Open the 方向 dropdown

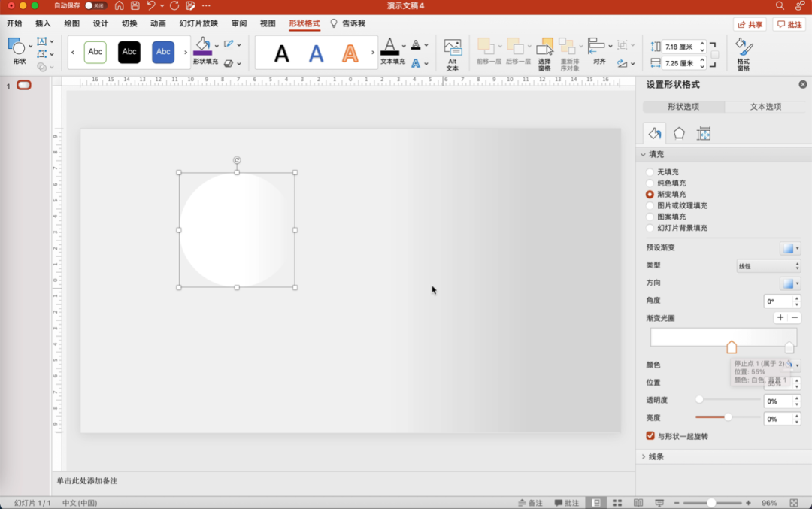tap(790, 283)
